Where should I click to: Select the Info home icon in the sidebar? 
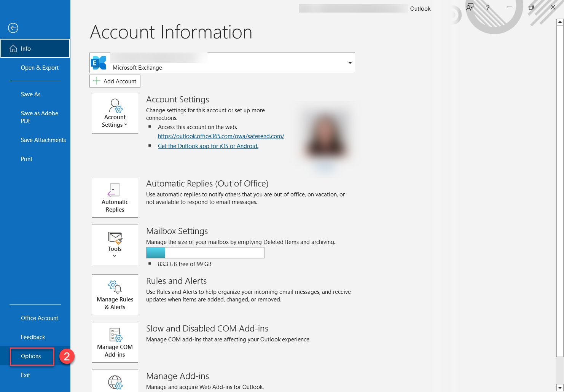pyautogui.click(x=13, y=49)
